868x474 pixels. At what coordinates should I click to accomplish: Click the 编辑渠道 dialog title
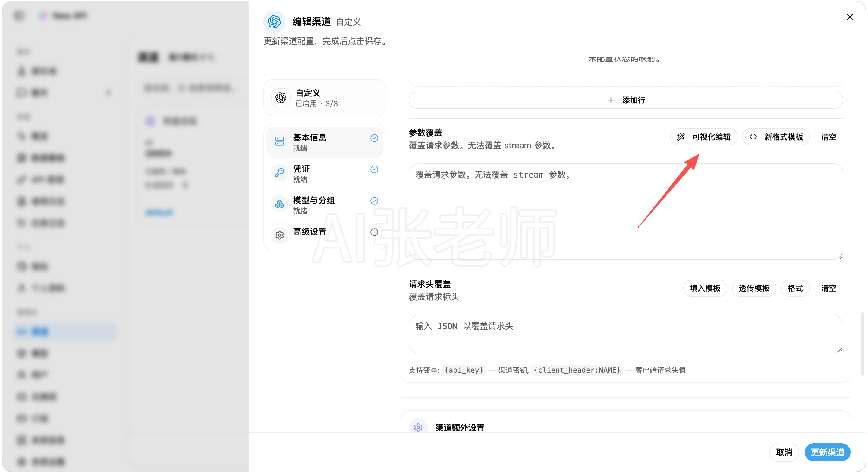click(311, 22)
